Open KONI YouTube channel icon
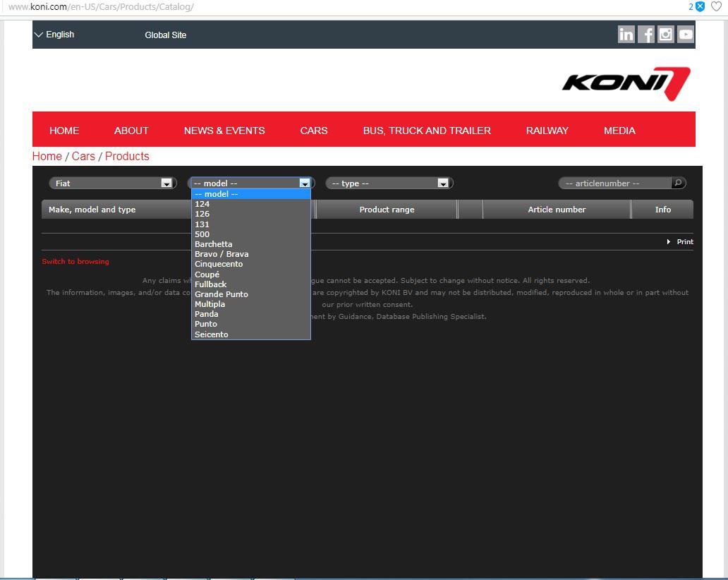728x580 pixels. pos(686,35)
